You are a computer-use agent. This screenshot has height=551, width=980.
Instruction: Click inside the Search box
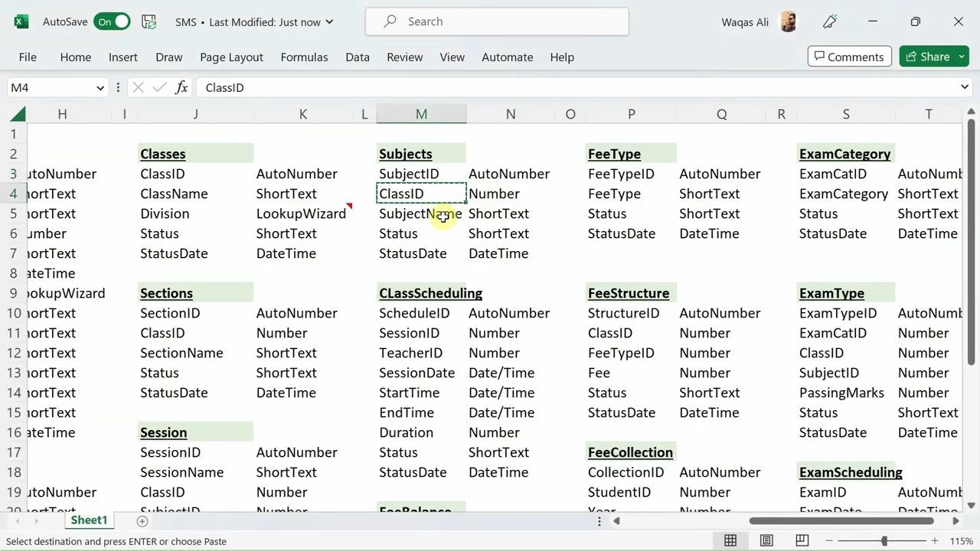(x=498, y=21)
